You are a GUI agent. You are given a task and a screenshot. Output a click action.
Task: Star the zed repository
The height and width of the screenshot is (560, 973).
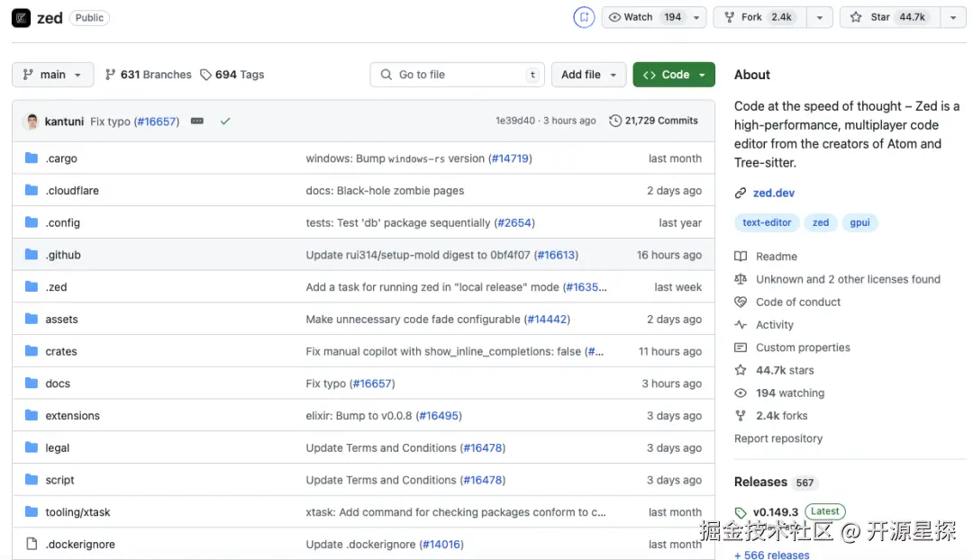[887, 17]
